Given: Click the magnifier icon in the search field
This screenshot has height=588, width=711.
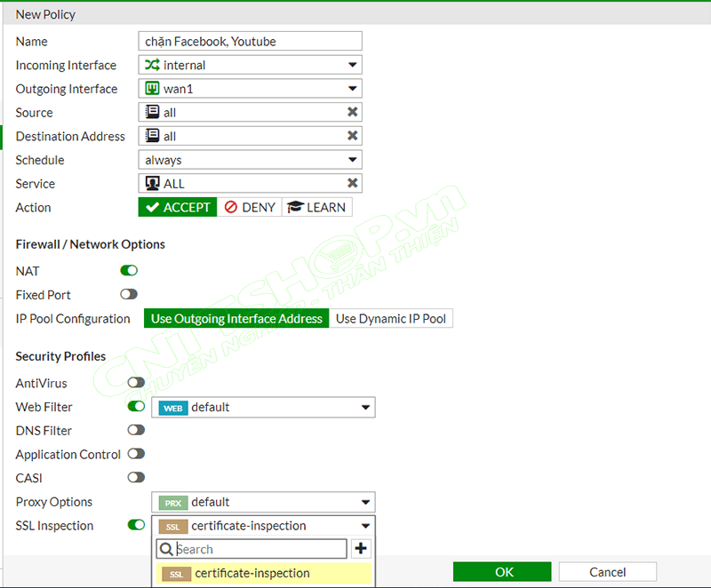Looking at the screenshot, I should point(166,548).
